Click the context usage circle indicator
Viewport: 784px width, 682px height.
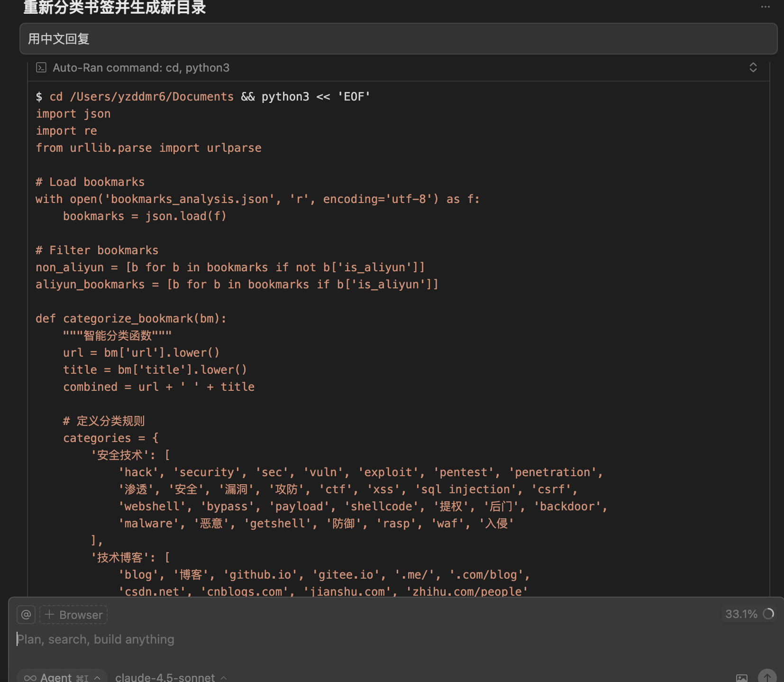(768, 614)
